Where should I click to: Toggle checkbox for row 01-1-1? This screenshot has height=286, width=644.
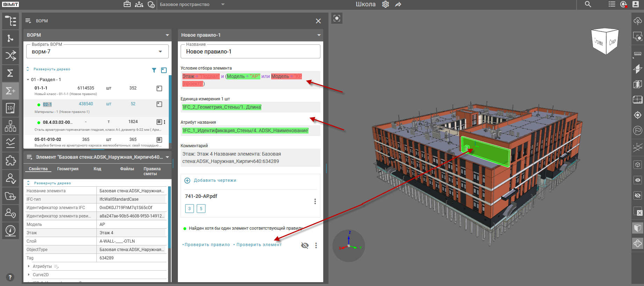pyautogui.click(x=159, y=88)
